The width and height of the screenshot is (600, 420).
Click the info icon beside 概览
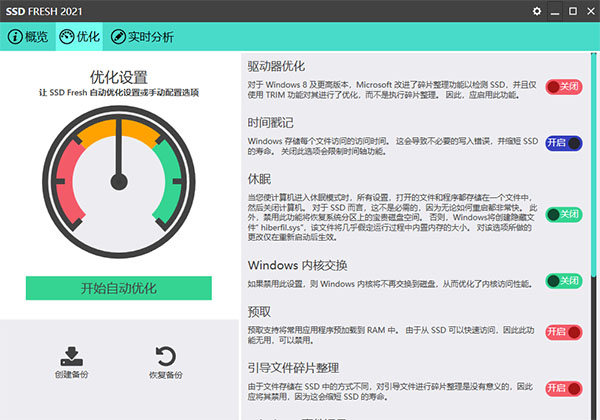tap(15, 37)
